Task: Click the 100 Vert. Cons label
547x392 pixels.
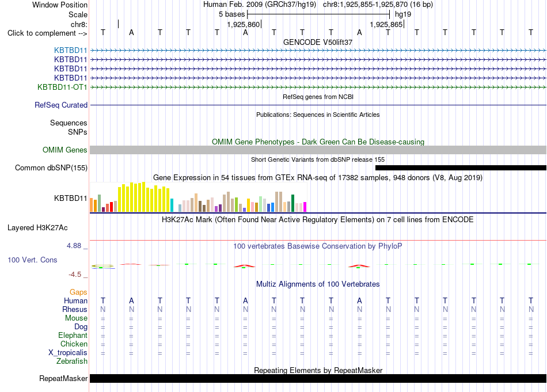Action: [32, 260]
